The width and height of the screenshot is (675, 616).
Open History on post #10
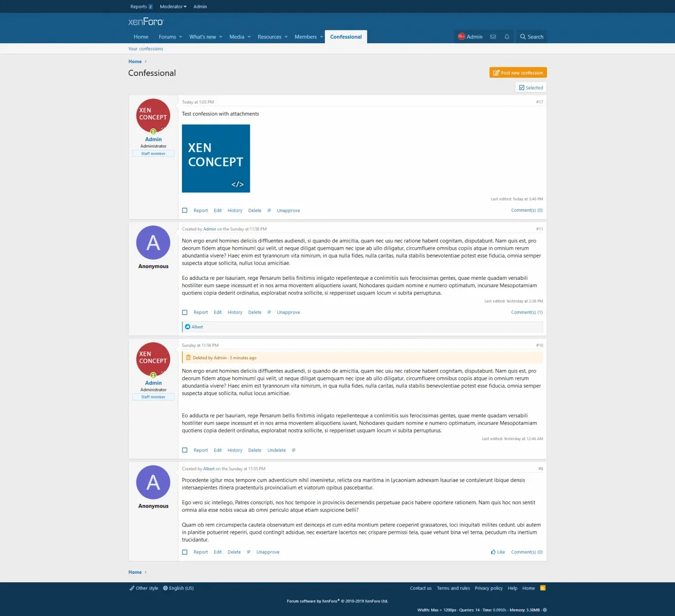point(235,451)
